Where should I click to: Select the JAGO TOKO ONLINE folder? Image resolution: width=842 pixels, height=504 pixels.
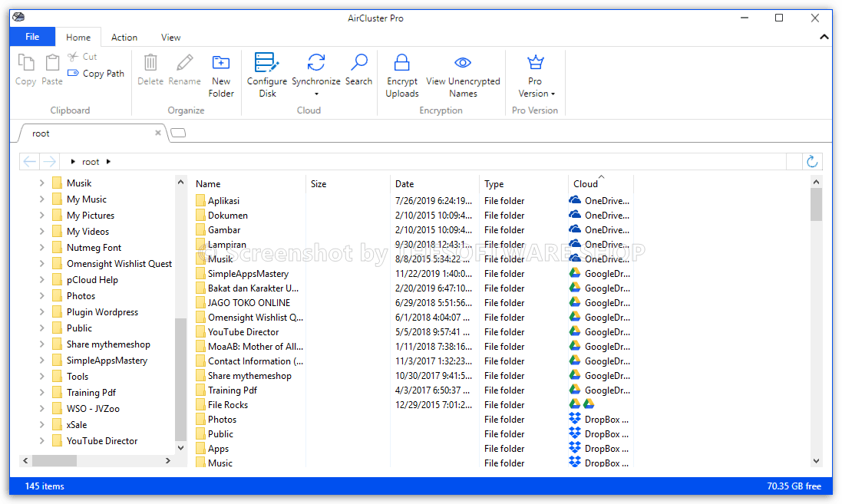[249, 303]
